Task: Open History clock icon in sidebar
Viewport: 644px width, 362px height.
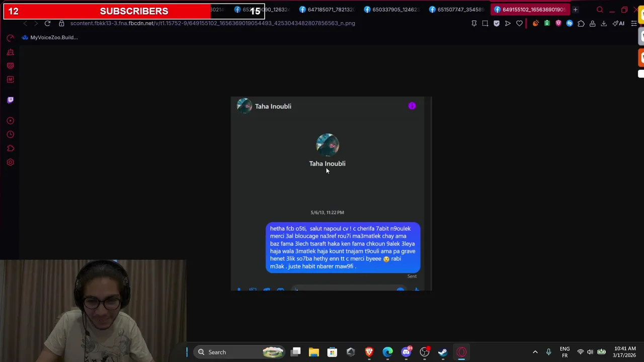Action: pos(10,135)
